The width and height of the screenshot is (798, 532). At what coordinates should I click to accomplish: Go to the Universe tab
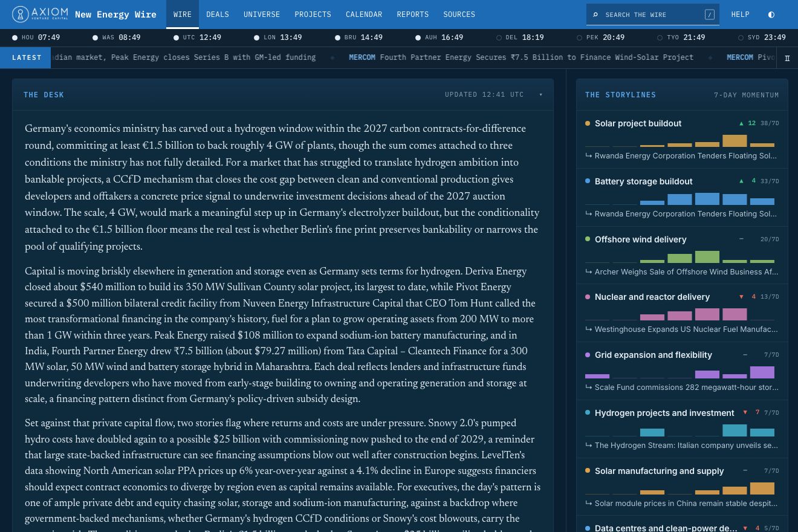tap(262, 15)
